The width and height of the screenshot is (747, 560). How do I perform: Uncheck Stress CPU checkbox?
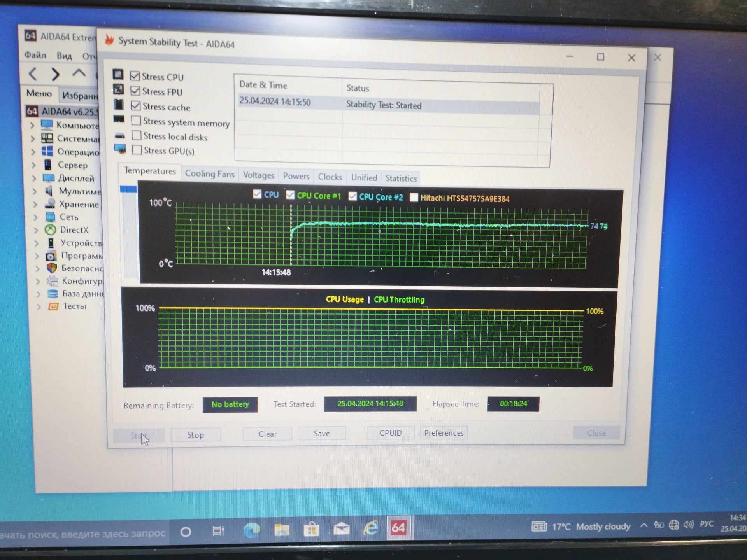(x=135, y=75)
